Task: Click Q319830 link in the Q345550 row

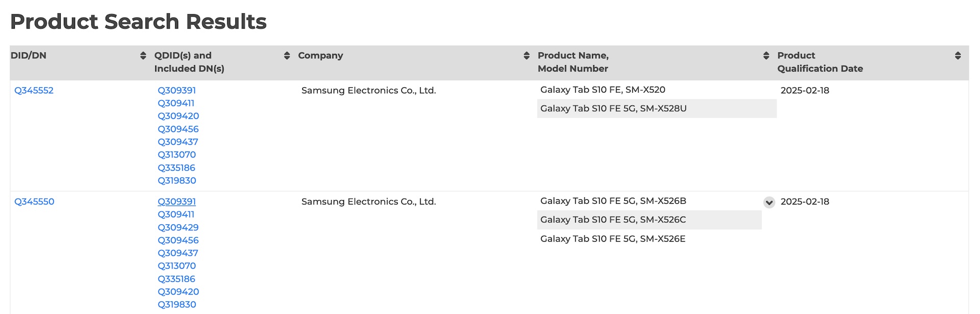Action: (x=177, y=304)
